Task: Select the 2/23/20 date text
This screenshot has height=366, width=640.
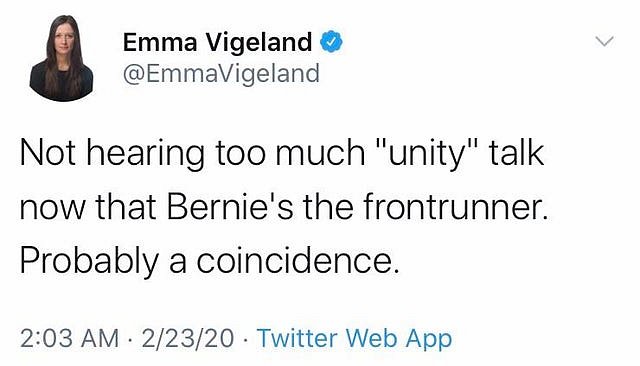Action: 188,339
